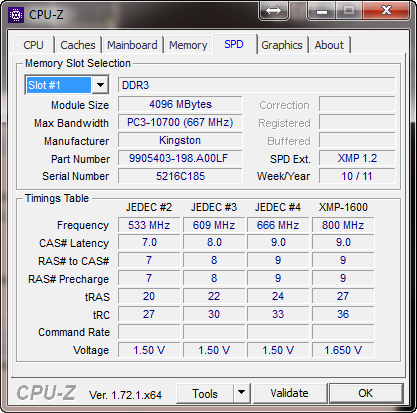Screen dimensions: 417x413
Task: Minimize the CPU-Z window
Action: (322, 11)
